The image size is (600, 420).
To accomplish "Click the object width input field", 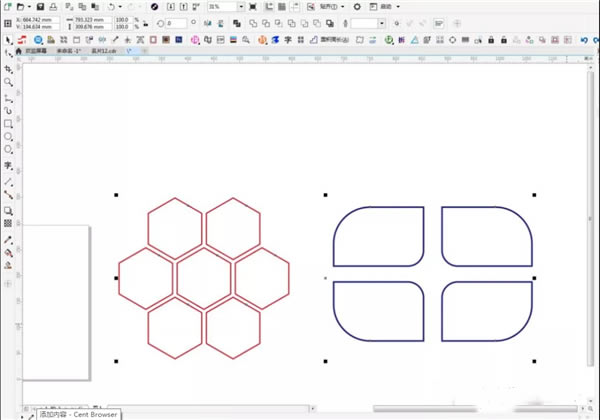I will coord(93,20).
